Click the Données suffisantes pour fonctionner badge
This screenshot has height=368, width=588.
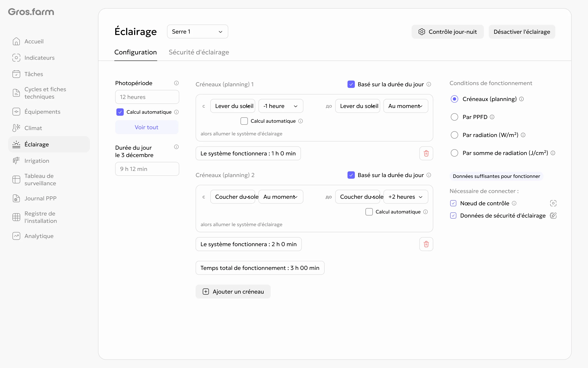(x=496, y=176)
